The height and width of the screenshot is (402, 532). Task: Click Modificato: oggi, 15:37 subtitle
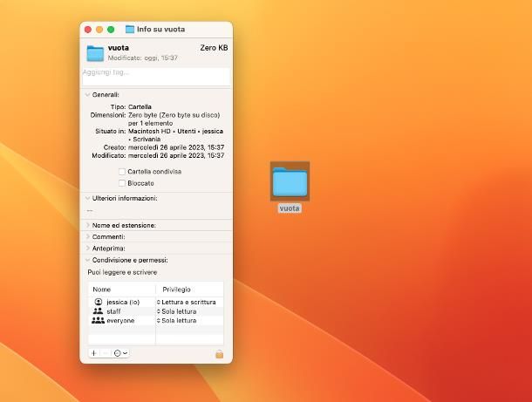(142, 58)
